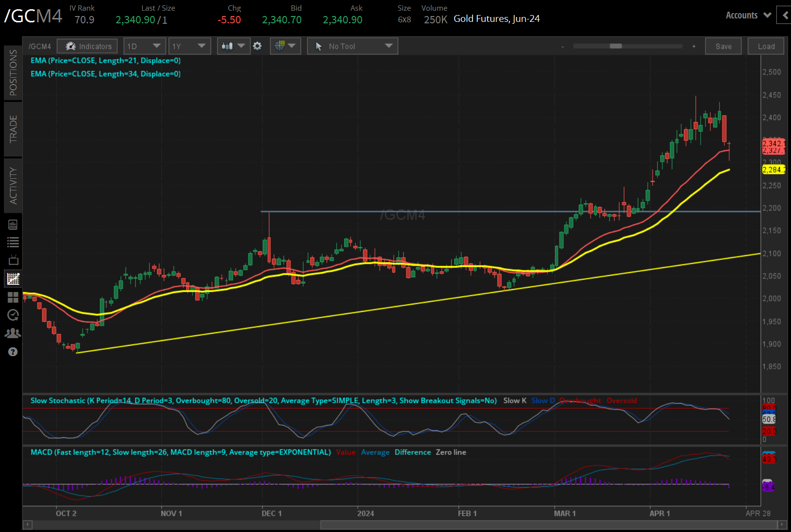Image resolution: width=791 pixels, height=532 pixels.
Task: Open the four-square grid layout sidebar icon
Action: click(x=13, y=297)
